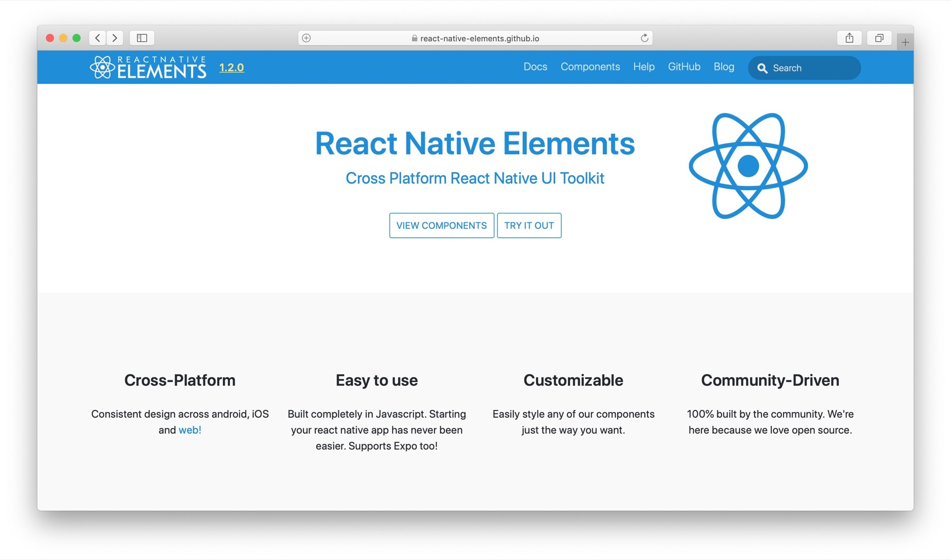Click the TRY IT OUT button
The height and width of the screenshot is (560, 951).
pyautogui.click(x=529, y=226)
